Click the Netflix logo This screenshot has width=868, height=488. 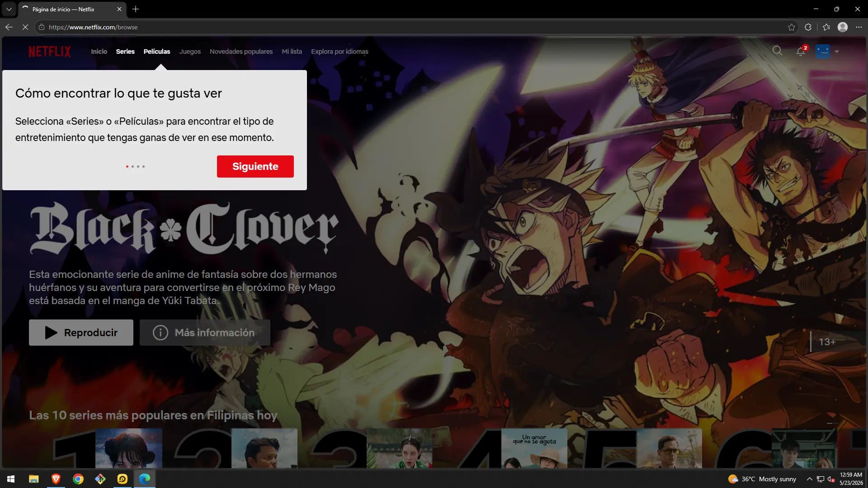pyautogui.click(x=50, y=52)
